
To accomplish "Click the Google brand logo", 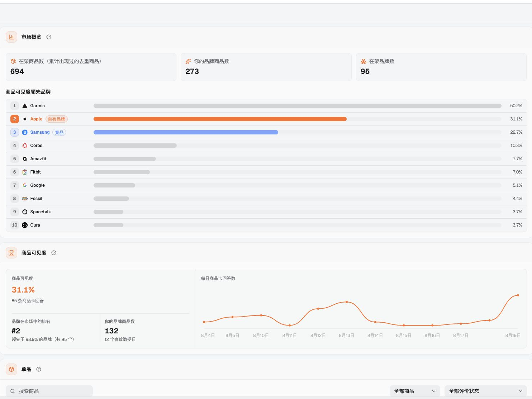I will [x=25, y=185].
